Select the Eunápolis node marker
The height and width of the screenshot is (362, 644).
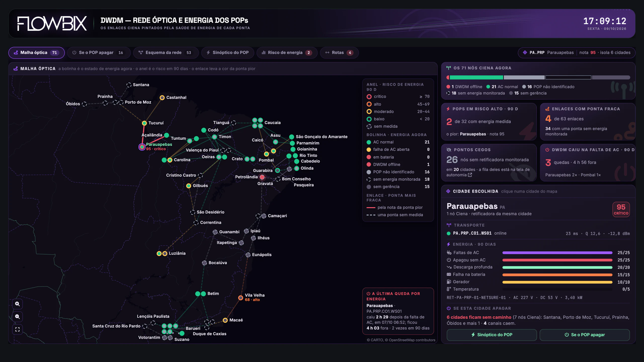pyautogui.click(x=248, y=255)
